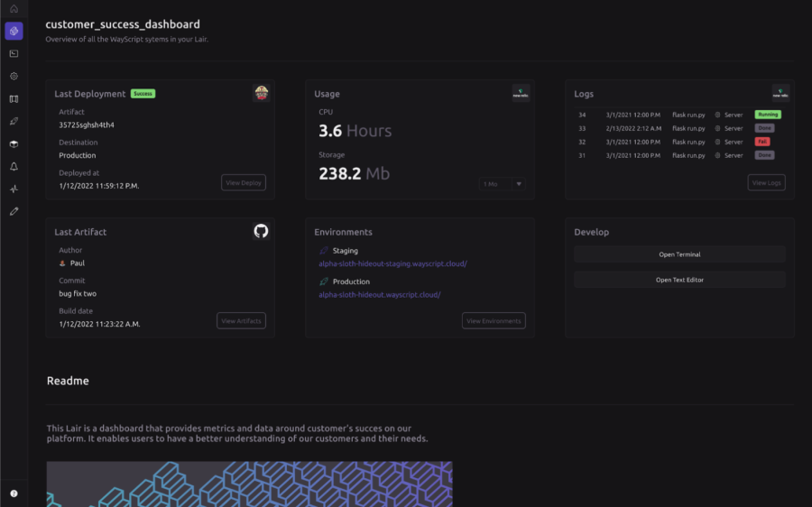This screenshot has width=812, height=507.
Task: Click Open Terminal button
Action: click(679, 254)
